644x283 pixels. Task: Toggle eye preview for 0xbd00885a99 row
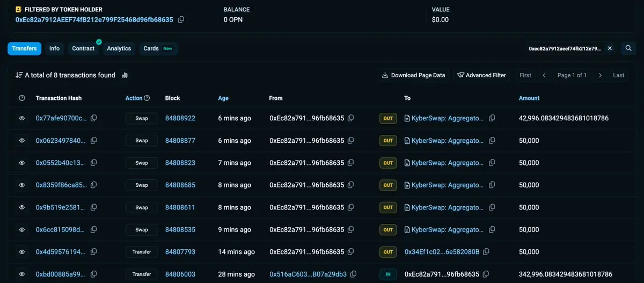click(x=22, y=274)
